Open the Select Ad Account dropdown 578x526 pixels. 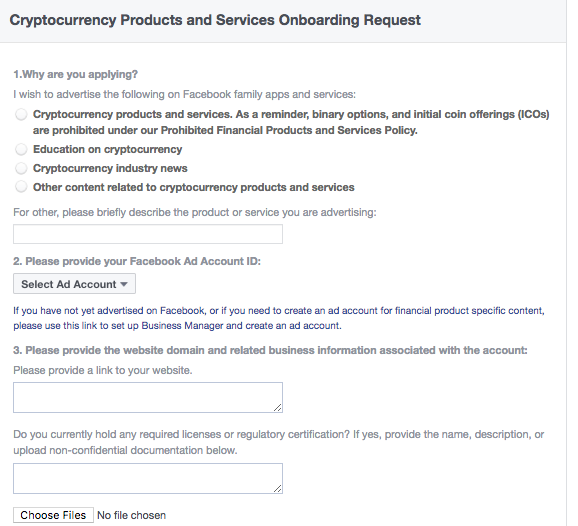pos(74,284)
